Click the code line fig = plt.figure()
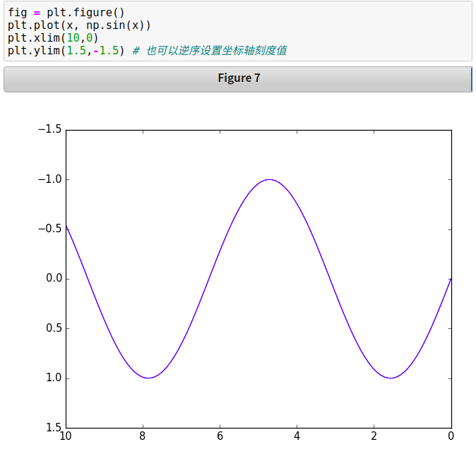The height and width of the screenshot is (449, 476). coord(66,13)
